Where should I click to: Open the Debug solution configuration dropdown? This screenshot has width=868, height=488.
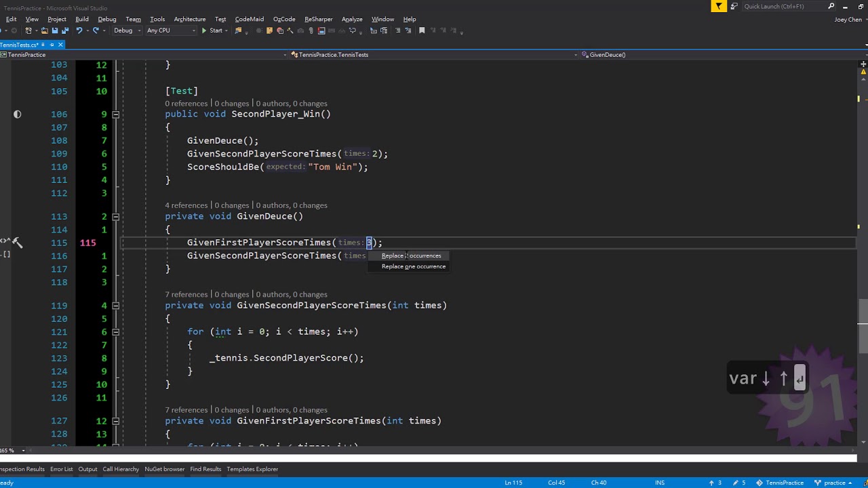click(127, 30)
